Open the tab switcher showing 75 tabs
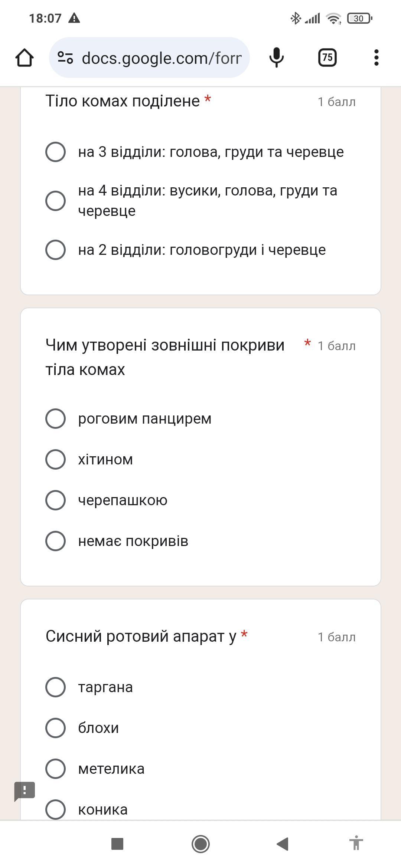This screenshot has height=868, width=401. [x=327, y=58]
